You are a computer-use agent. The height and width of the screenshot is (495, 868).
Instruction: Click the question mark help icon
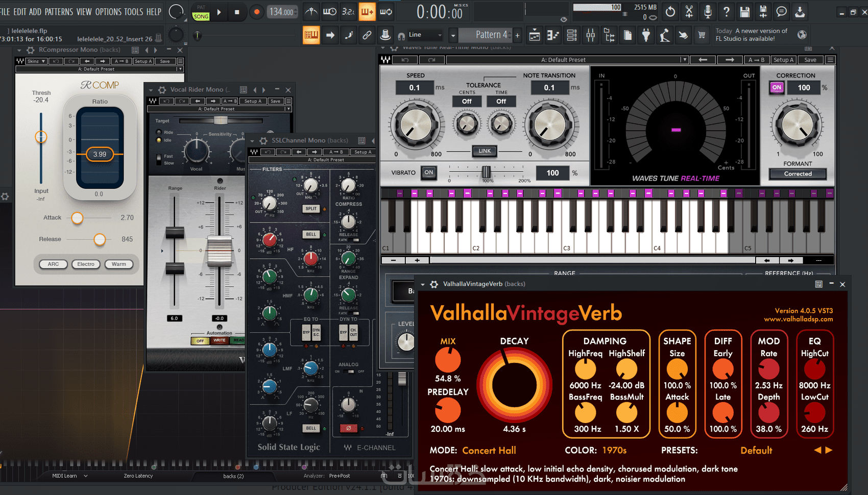coord(726,12)
